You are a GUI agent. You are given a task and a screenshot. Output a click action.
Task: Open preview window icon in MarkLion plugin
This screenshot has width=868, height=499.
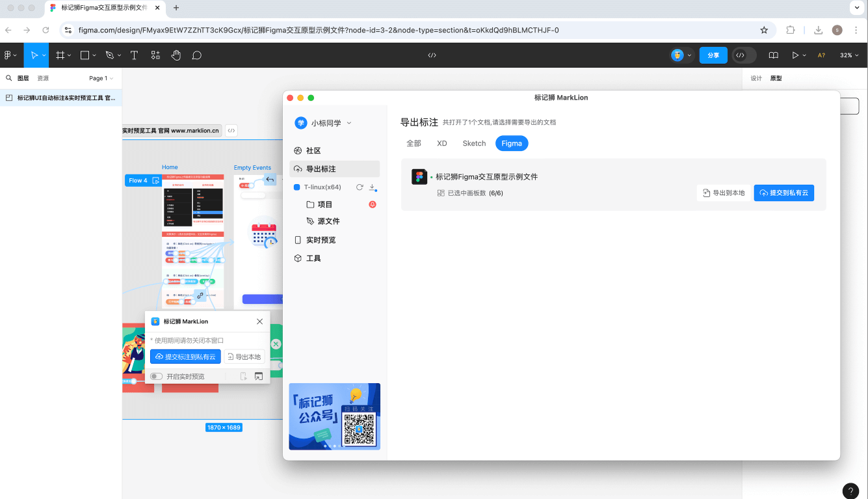(259, 376)
